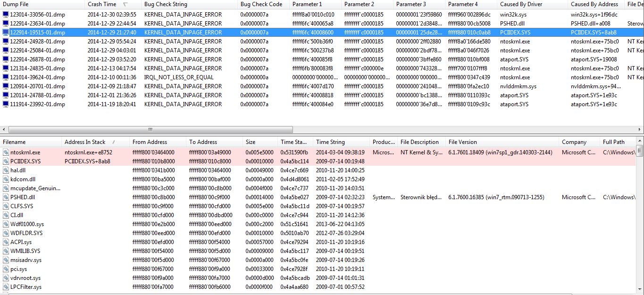Sort dumps by Parameter 4 column
Viewport: 644px width, 295px height.
click(471, 4)
